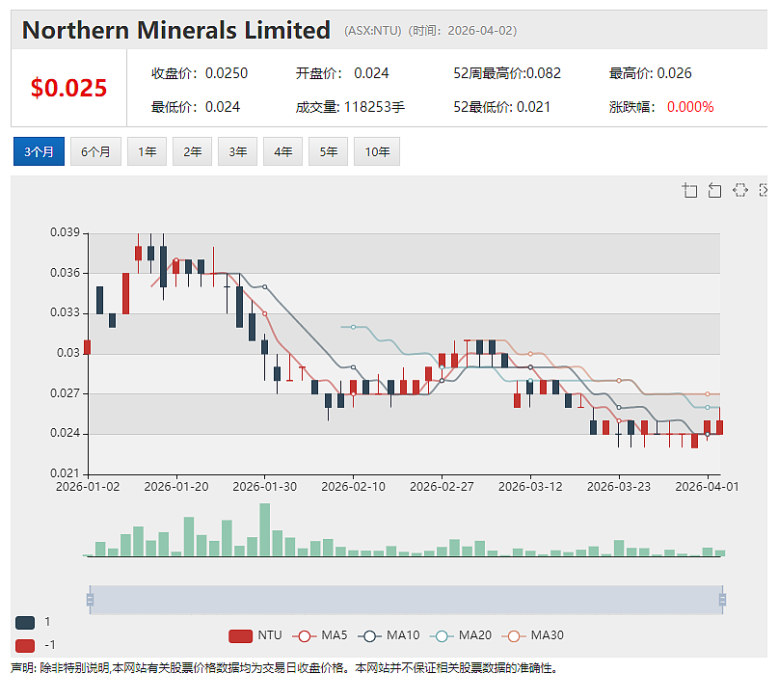The width and height of the screenshot is (778, 700).
Task: Click the 0.03 y-axis label
Action: (68, 353)
